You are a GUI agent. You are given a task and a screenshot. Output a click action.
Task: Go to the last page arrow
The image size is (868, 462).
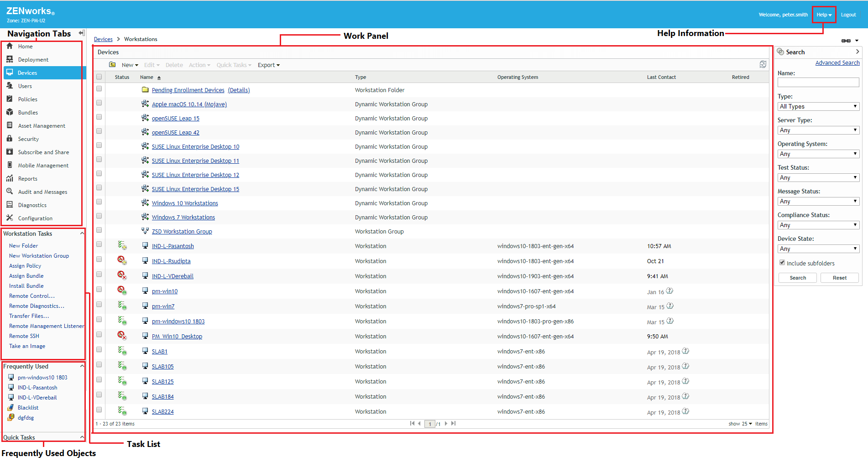(453, 423)
